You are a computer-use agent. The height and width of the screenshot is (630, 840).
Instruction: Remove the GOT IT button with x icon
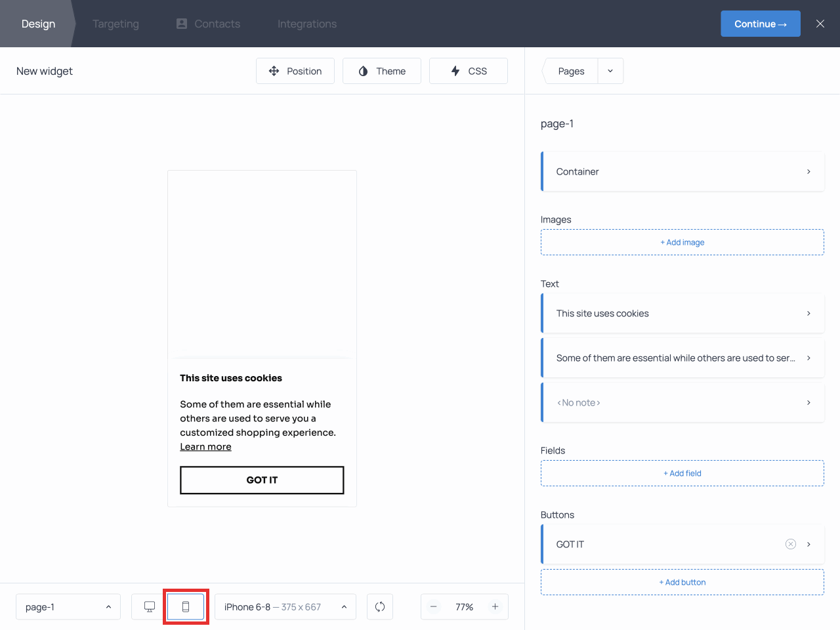click(790, 544)
